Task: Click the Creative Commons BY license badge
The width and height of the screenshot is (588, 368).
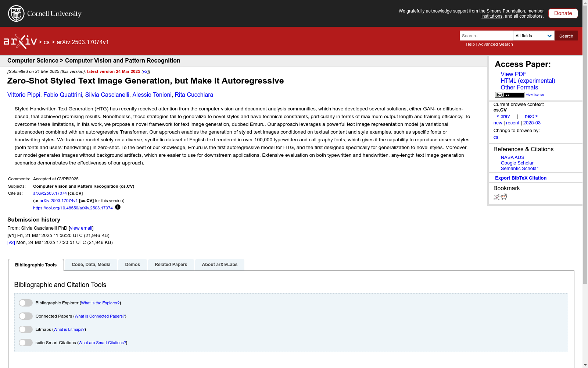Action: [509, 95]
